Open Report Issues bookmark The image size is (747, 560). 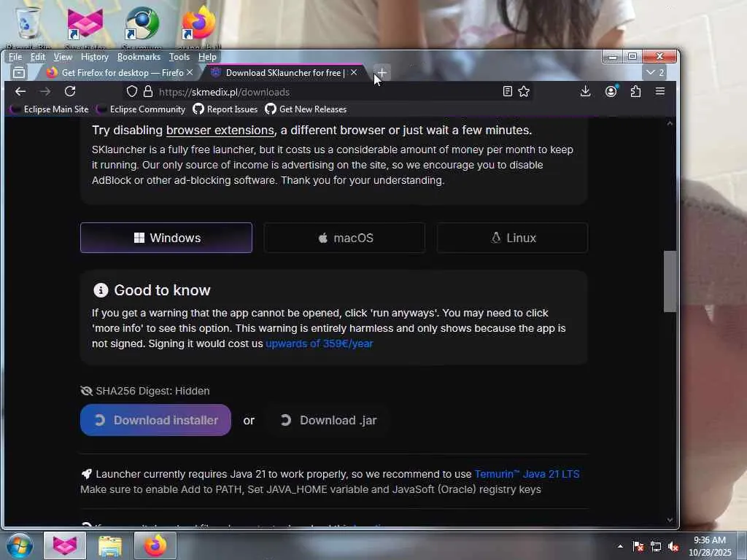[225, 109]
